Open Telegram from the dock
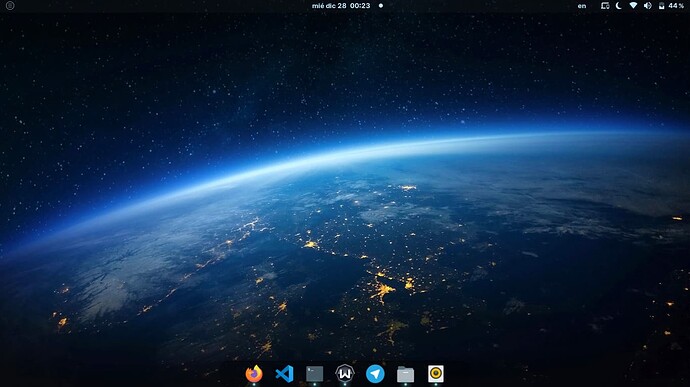This screenshot has height=387, width=690. [x=375, y=374]
